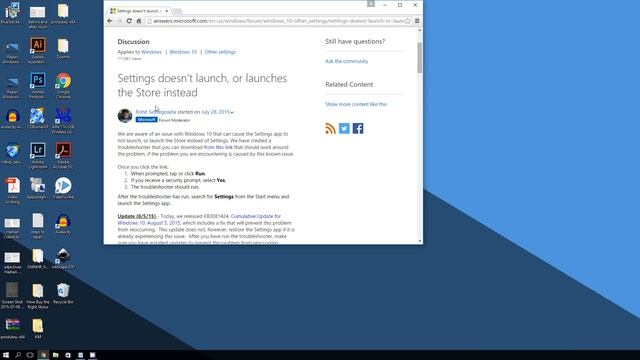Open the RSS feed icon
Image resolution: width=640 pixels, height=360 pixels.
tap(331, 128)
